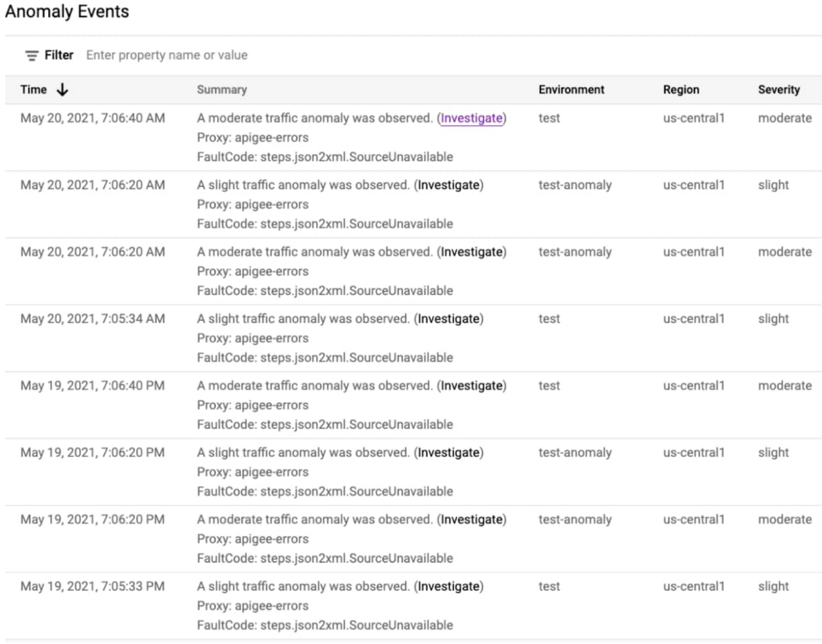The image size is (822, 644).
Task: Select the May 19, 2021, 7:06:40 PM timestamp
Action: tap(92, 386)
